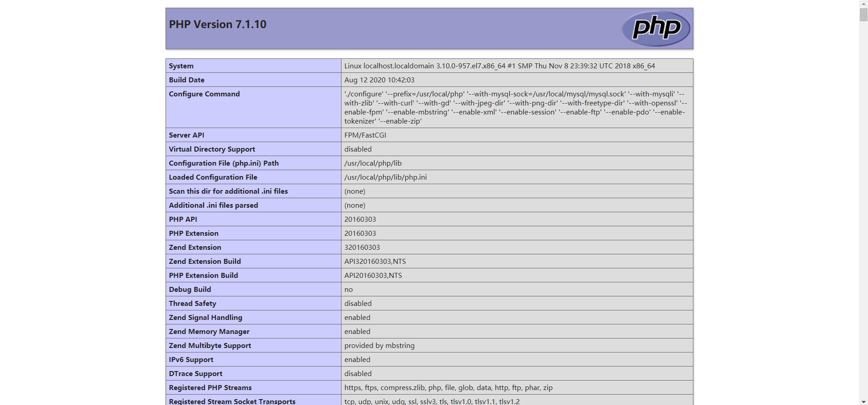Screen dimensions: 868x405
Task: Click the "Zend Multibyte Support" label
Action: 210,346
